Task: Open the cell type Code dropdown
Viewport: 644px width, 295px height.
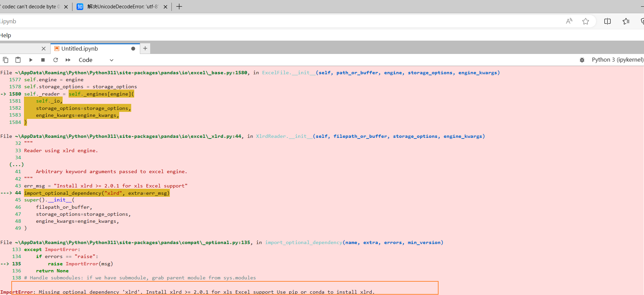Action: (96, 60)
